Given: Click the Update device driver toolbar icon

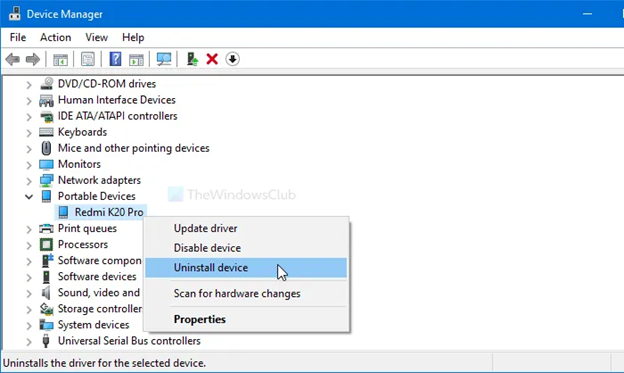Looking at the screenshot, I should click(193, 59).
